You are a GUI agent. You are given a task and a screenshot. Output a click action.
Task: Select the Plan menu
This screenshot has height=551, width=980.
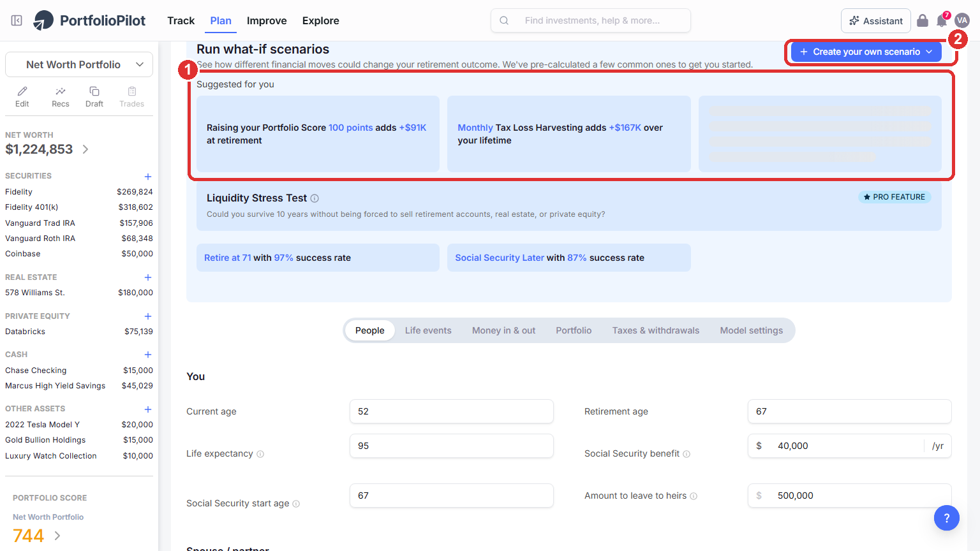pyautogui.click(x=221, y=20)
